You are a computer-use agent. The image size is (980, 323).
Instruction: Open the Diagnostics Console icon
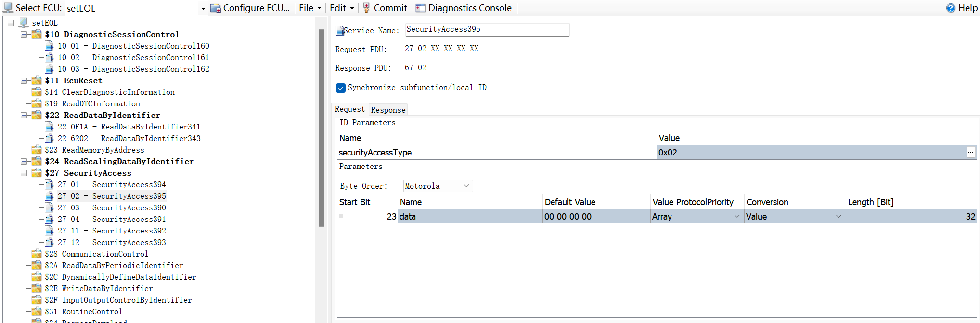click(421, 8)
